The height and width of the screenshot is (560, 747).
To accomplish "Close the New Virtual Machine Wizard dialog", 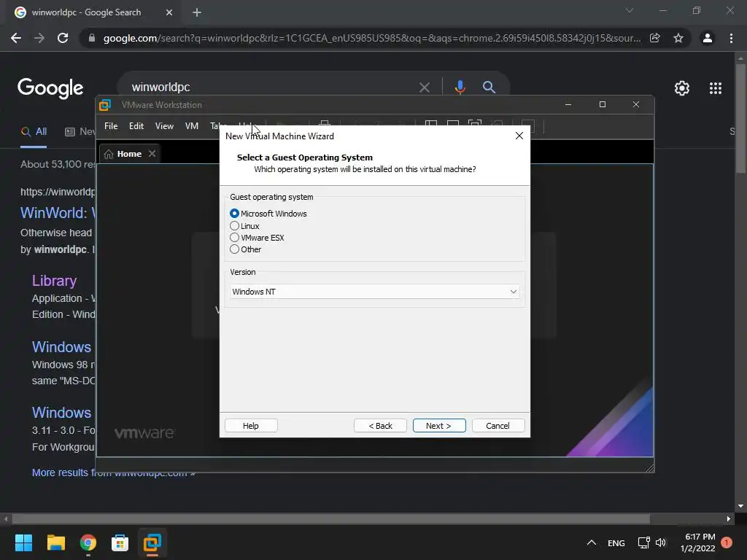I will click(519, 136).
